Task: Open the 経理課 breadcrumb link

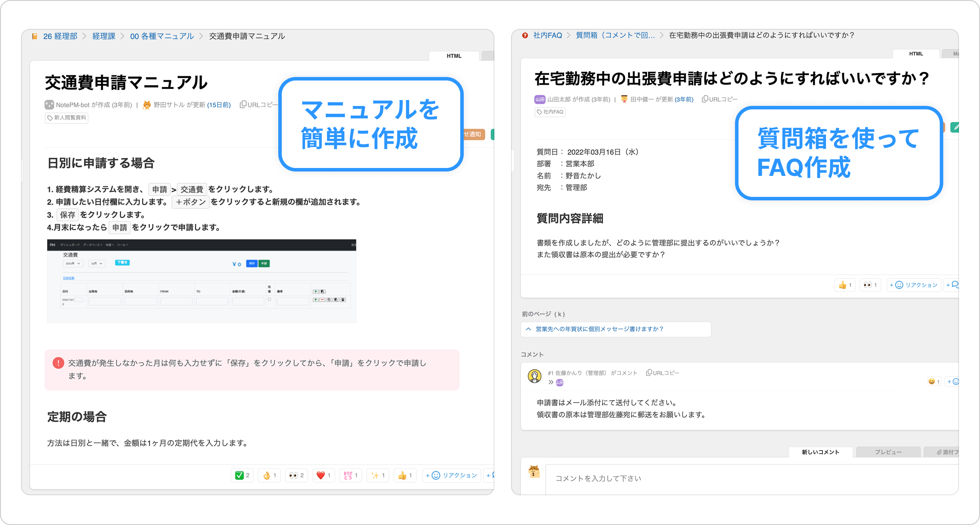Action: click(104, 36)
